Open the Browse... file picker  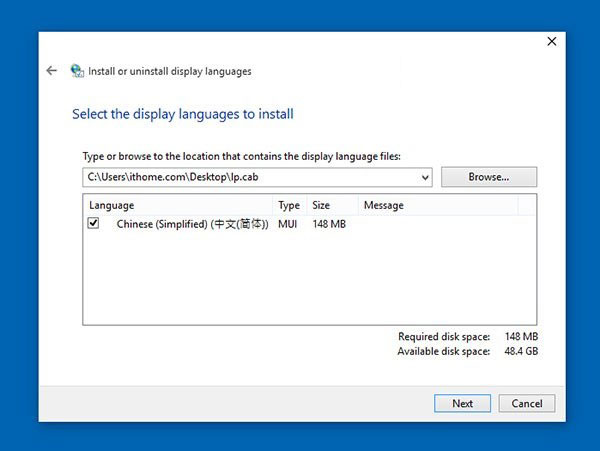click(489, 177)
